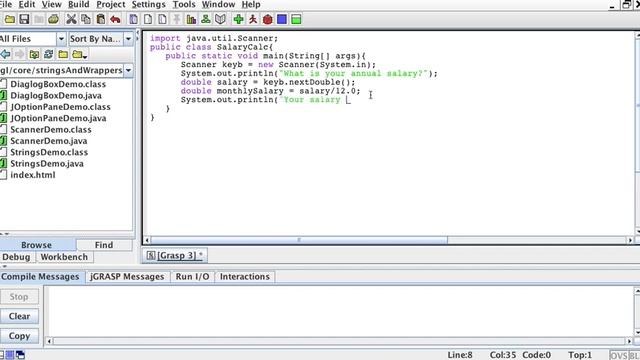Refresh the file list with the refresh icon
The image size is (640, 360).
[x=49, y=54]
